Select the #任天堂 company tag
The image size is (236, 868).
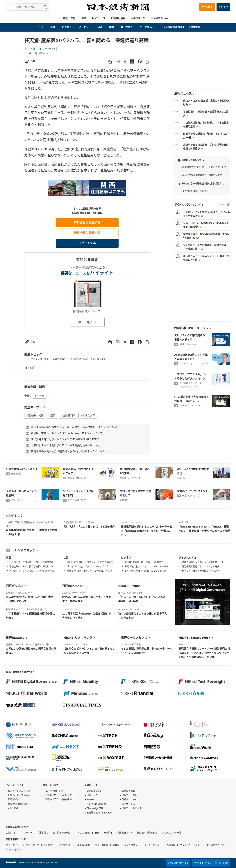(39, 396)
